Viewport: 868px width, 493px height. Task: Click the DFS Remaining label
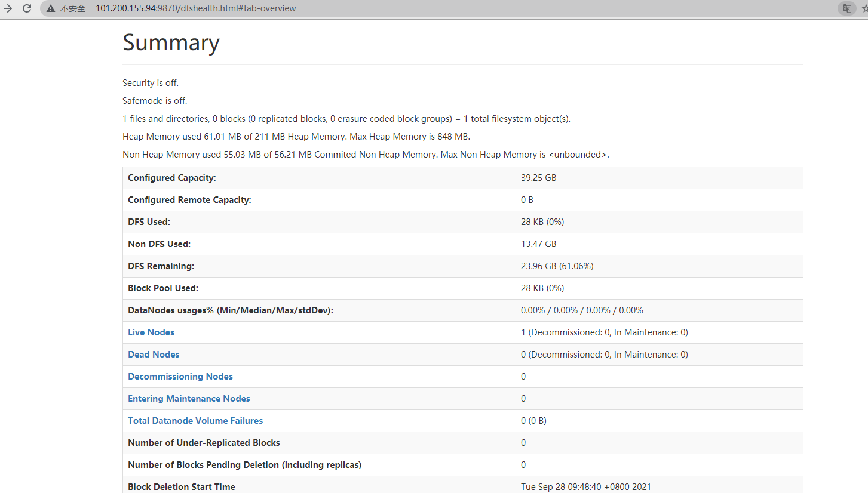161,266
